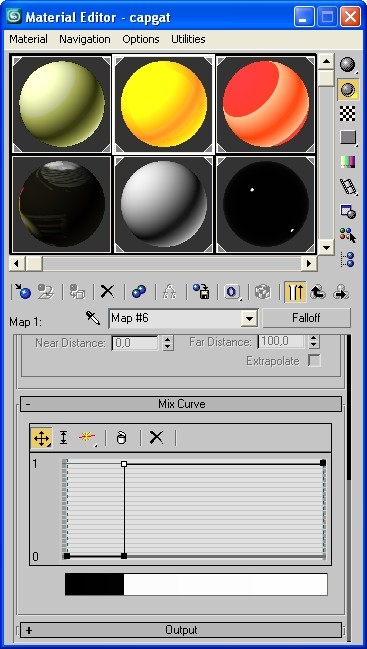Select the Move tool in Mix Curve
367x649 pixels.
41,438
